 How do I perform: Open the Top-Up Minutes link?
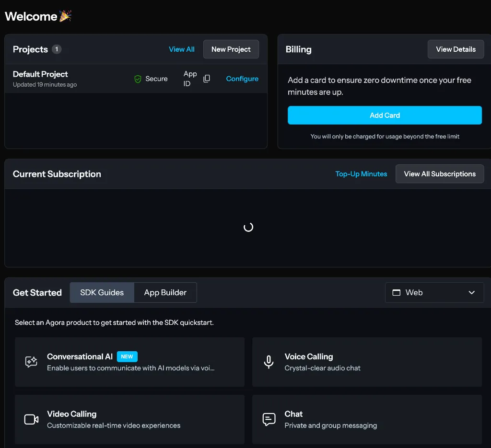[x=361, y=173]
